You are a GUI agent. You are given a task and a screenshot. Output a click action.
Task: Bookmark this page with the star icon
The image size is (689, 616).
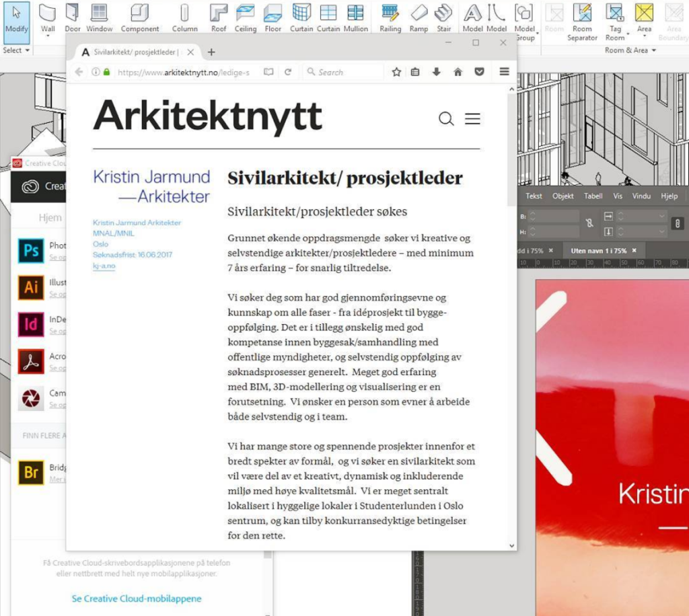pyautogui.click(x=396, y=72)
